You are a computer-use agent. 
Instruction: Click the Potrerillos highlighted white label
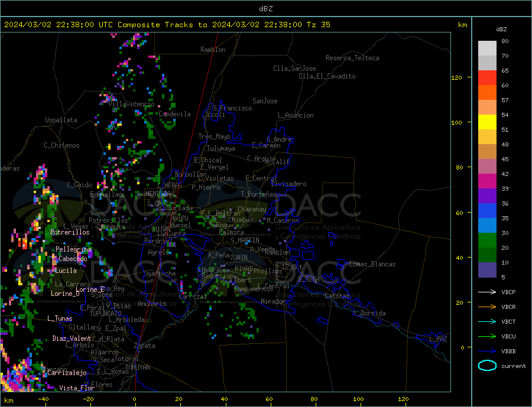point(70,232)
